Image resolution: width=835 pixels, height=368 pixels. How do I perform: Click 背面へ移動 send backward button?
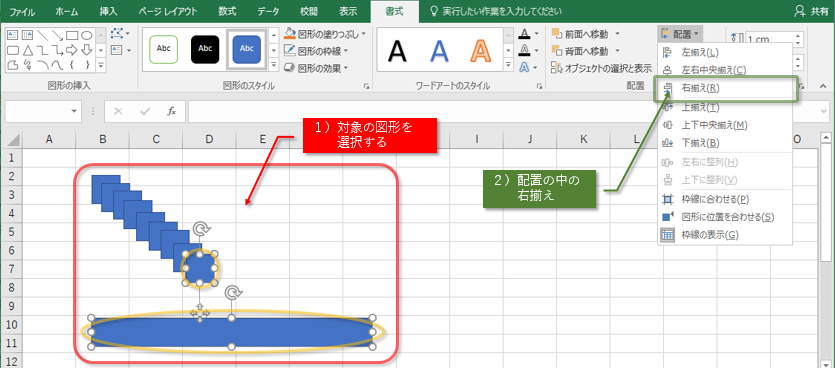tap(581, 51)
